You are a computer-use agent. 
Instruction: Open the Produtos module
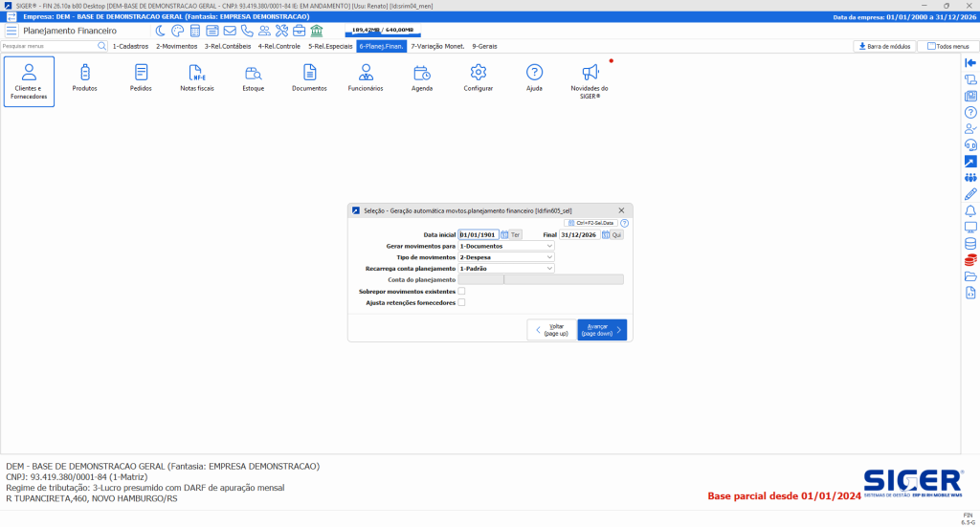pyautogui.click(x=85, y=78)
